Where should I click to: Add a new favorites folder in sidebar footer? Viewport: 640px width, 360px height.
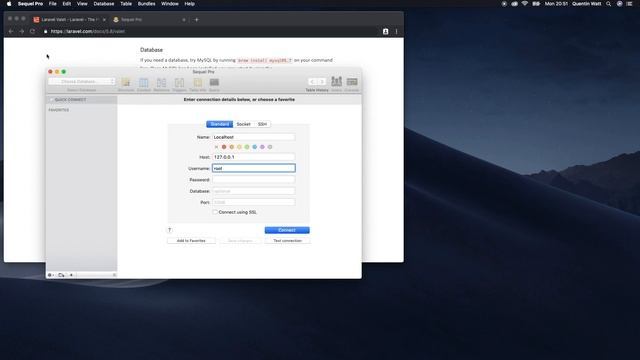pyautogui.click(x=61, y=275)
